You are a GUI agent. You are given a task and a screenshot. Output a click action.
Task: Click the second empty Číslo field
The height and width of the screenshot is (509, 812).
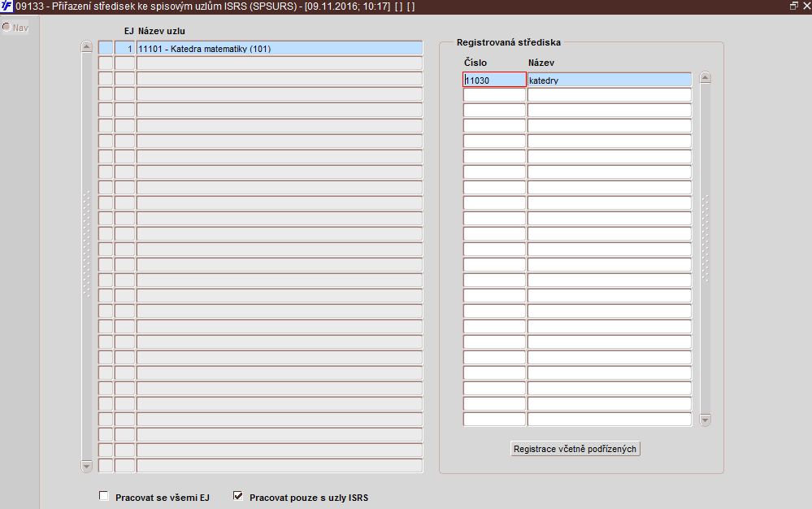[494, 111]
